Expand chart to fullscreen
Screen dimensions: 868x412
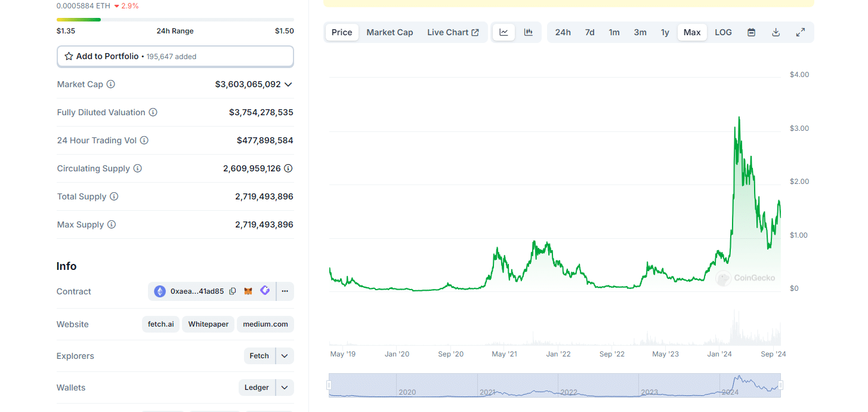801,32
